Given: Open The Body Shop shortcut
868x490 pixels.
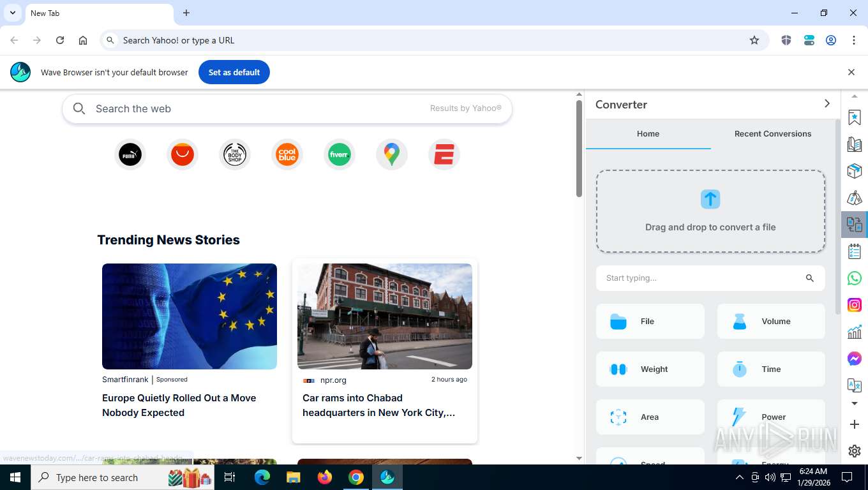Looking at the screenshot, I should tap(235, 154).
